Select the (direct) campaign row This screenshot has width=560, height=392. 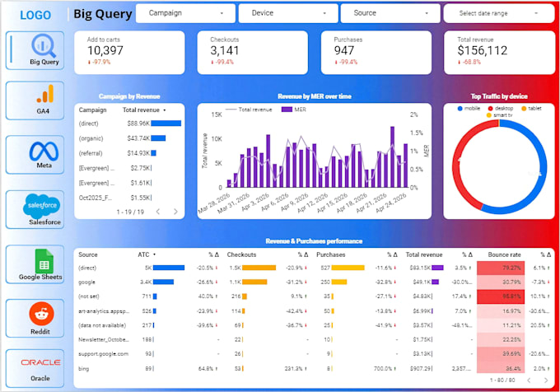[129, 124]
